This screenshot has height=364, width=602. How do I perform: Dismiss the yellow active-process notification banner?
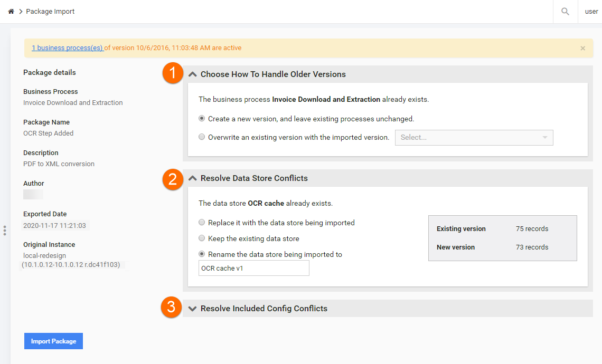[583, 49]
